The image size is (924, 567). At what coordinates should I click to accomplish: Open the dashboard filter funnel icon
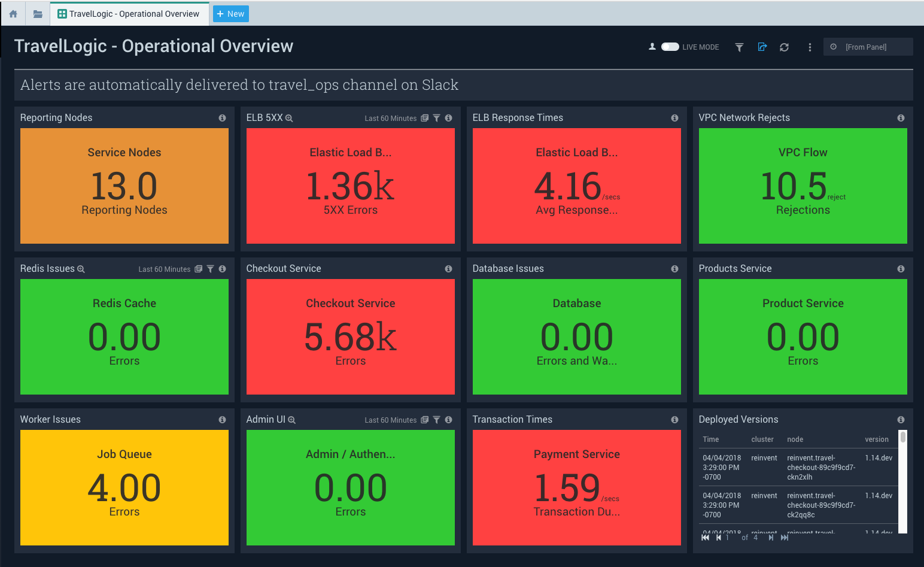coord(739,47)
